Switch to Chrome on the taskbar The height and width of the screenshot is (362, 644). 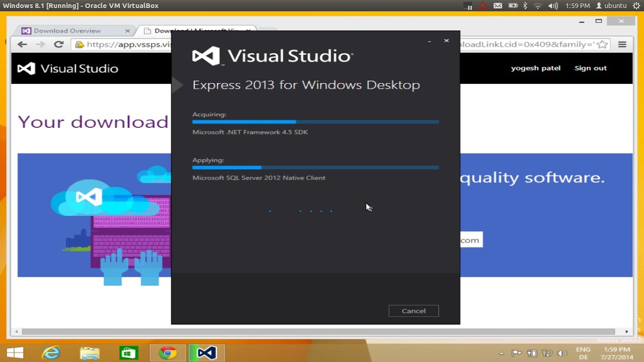(168, 353)
